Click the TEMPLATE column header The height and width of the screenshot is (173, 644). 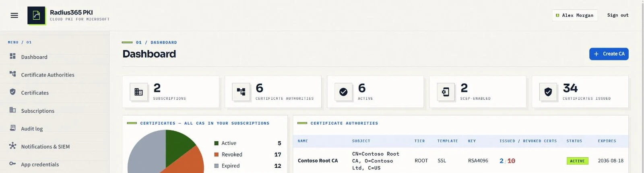pyautogui.click(x=448, y=141)
